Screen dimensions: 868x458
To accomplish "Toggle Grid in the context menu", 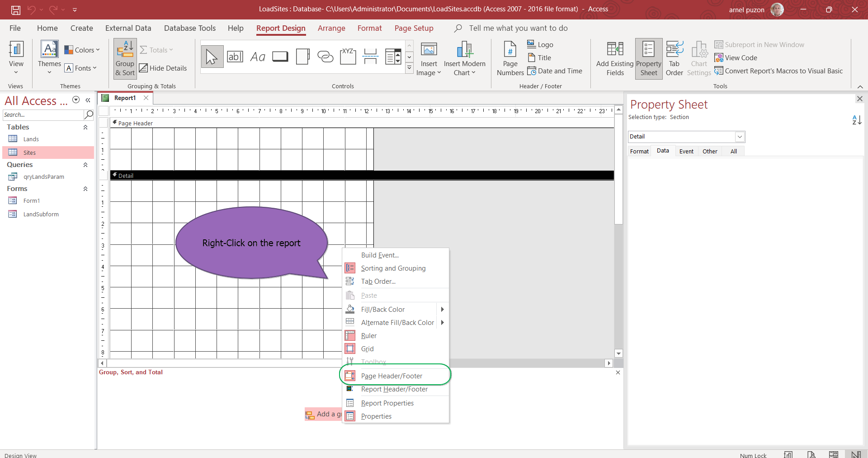I will [x=367, y=349].
